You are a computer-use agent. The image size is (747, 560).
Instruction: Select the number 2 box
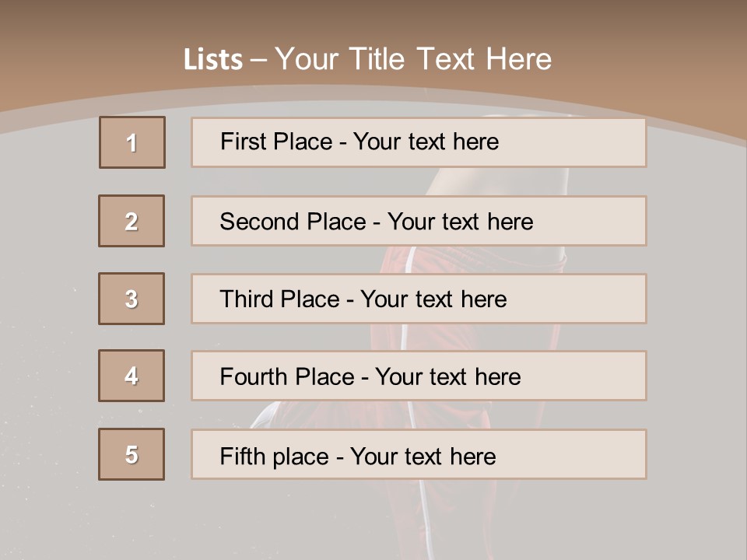132,221
